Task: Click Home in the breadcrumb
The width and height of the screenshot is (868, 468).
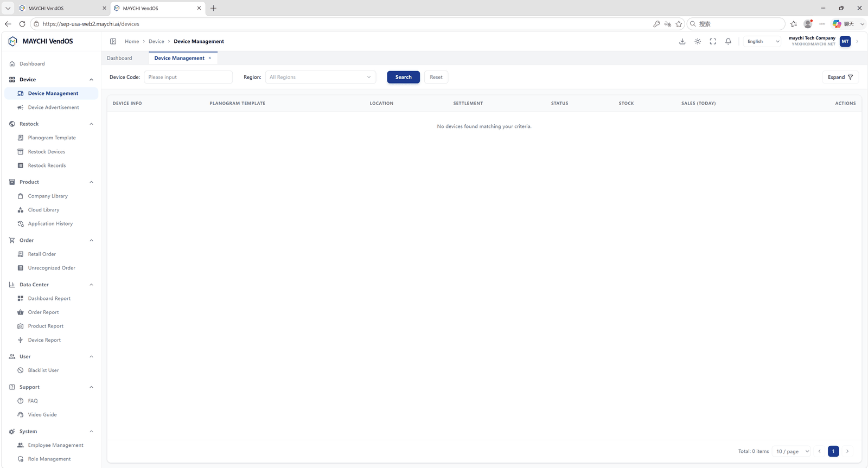Action: coord(132,41)
